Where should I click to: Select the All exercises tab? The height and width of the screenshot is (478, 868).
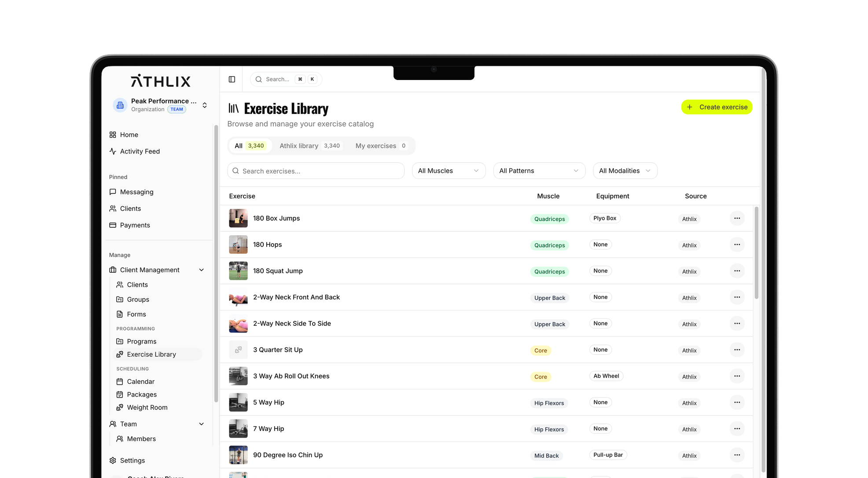[x=250, y=146]
